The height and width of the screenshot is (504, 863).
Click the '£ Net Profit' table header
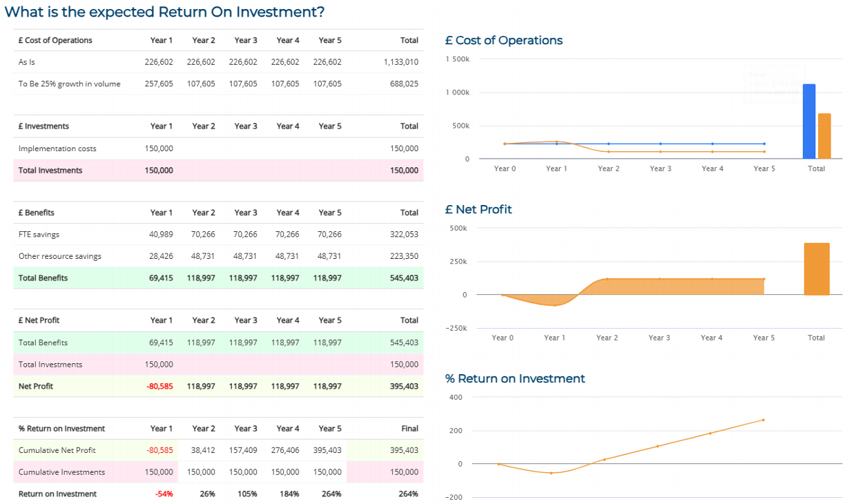point(39,320)
